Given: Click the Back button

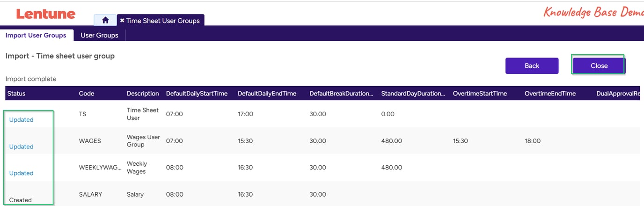Looking at the screenshot, I should pyautogui.click(x=532, y=66).
